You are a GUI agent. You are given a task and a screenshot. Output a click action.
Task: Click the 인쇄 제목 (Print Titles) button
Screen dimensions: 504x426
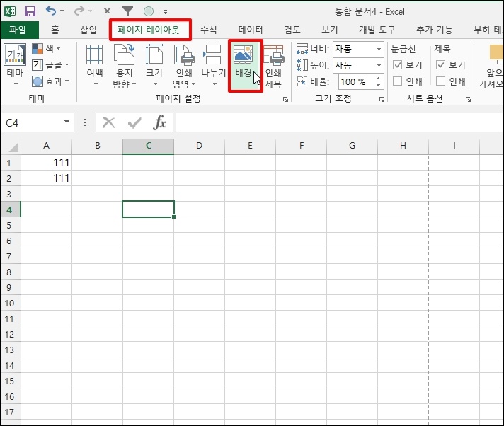[x=273, y=67]
